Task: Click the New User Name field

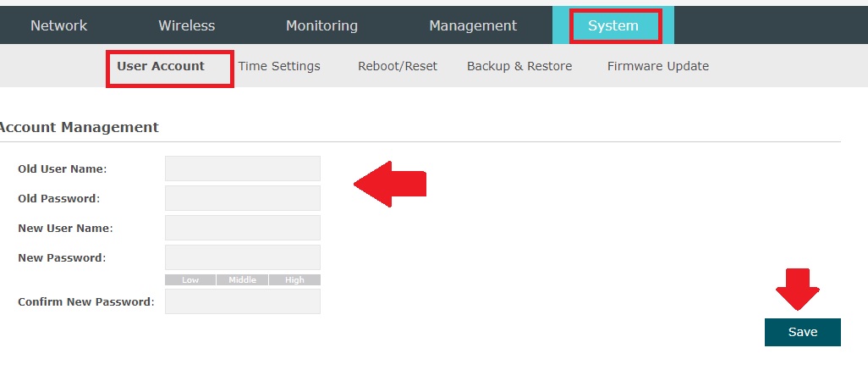Action: click(243, 228)
